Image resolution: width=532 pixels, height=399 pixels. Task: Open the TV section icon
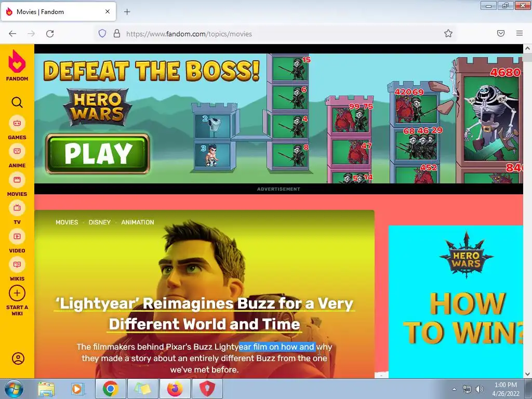click(x=17, y=208)
